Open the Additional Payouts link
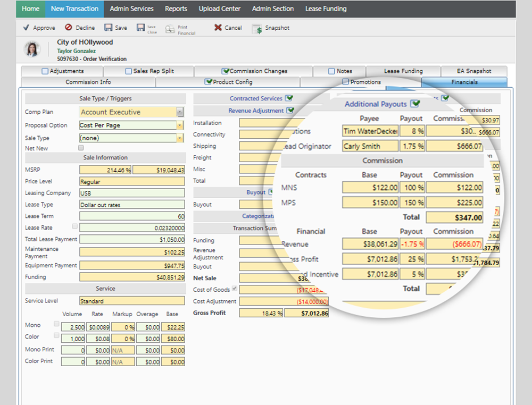This screenshot has width=532, height=405. (x=376, y=104)
